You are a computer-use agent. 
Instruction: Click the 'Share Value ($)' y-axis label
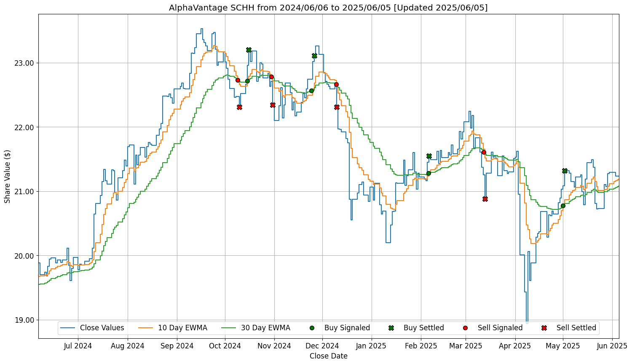8,176
